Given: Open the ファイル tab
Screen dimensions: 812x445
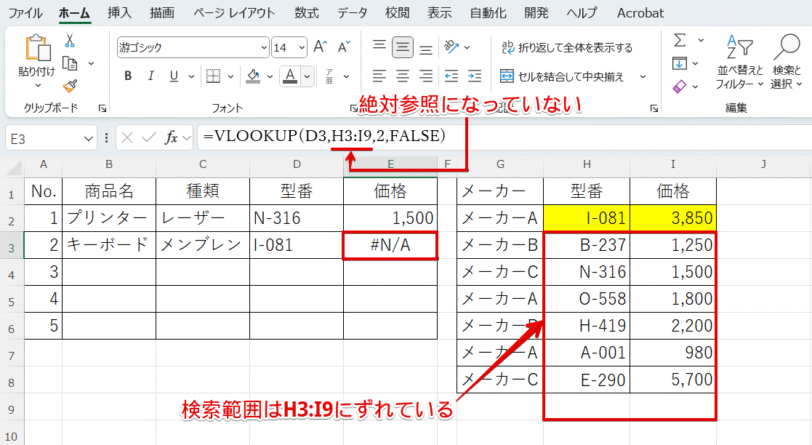Looking at the screenshot, I should click(x=25, y=13).
